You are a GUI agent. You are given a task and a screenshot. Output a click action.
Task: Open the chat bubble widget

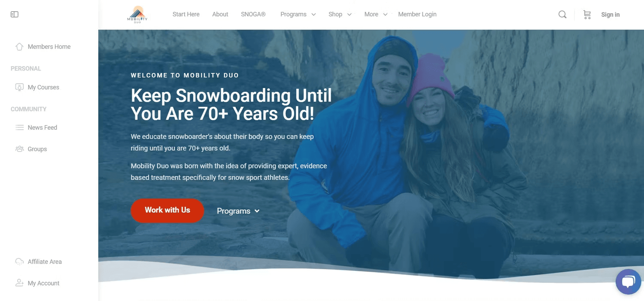(x=628, y=282)
